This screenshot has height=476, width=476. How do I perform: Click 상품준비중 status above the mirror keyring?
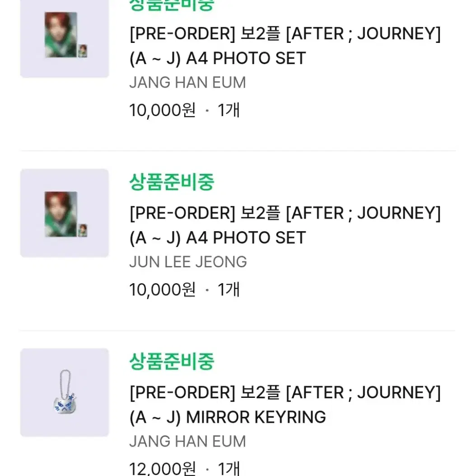coord(172,361)
